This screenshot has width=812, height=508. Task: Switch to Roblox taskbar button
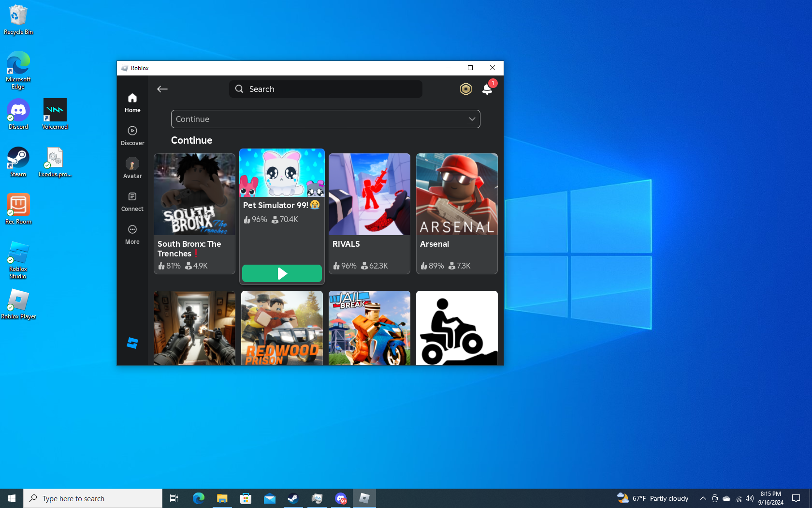click(x=364, y=498)
